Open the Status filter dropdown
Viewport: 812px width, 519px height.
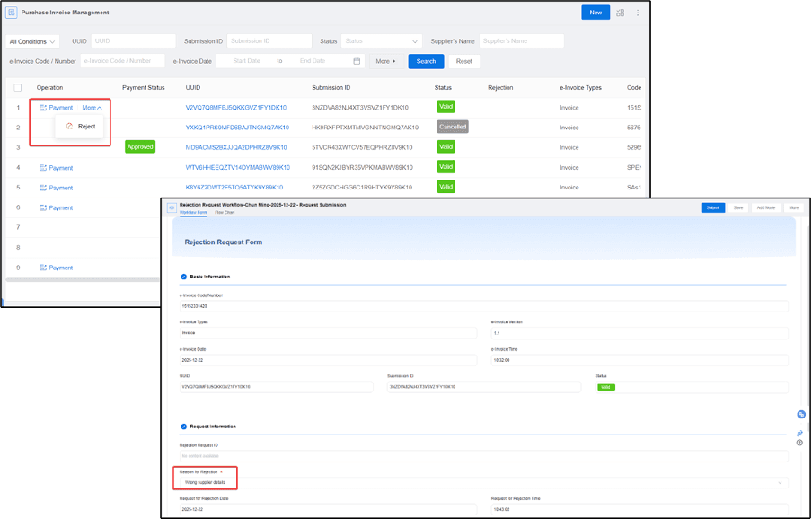pyautogui.click(x=381, y=41)
